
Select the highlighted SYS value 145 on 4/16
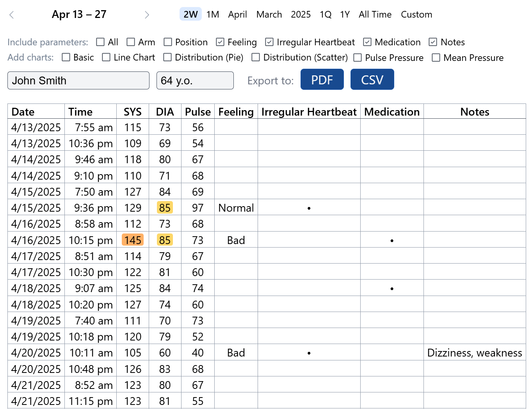(x=133, y=240)
